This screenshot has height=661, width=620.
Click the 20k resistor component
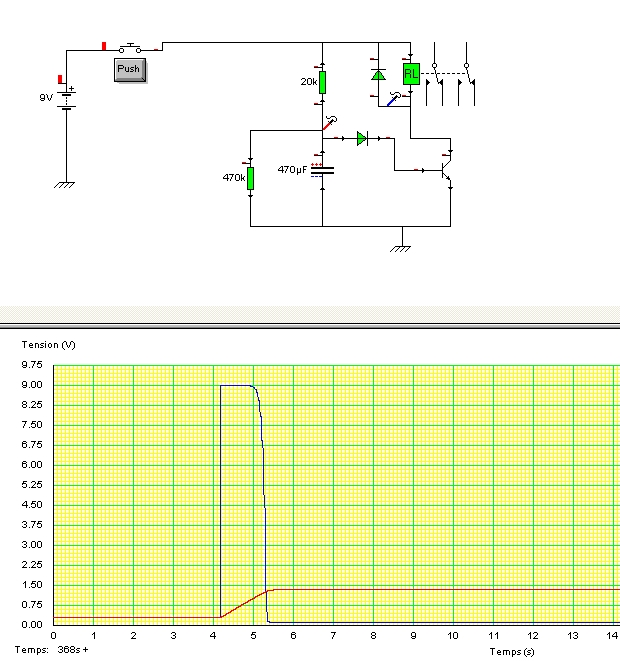tap(322, 82)
